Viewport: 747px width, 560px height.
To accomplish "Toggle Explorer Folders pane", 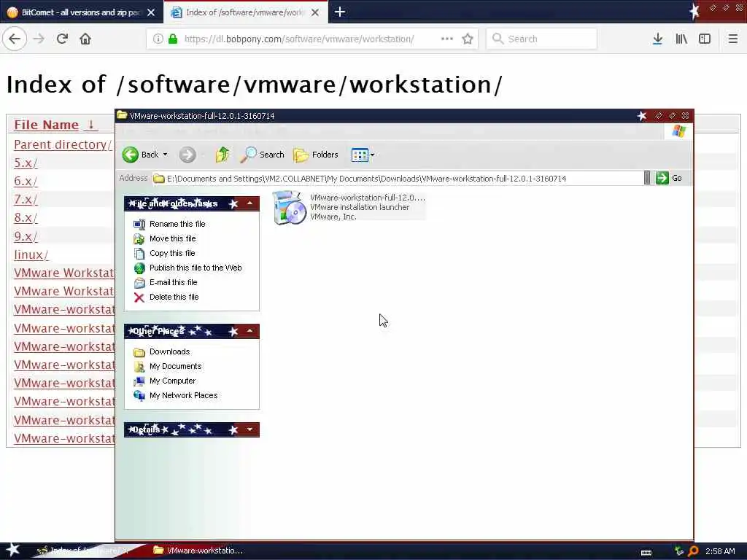I will (x=316, y=155).
